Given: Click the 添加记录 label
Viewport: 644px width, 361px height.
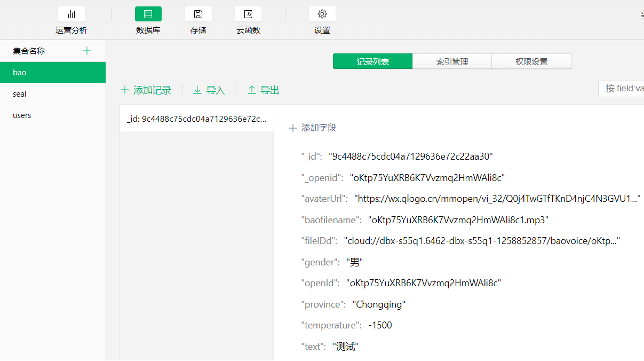Looking at the screenshot, I should click(x=153, y=90).
